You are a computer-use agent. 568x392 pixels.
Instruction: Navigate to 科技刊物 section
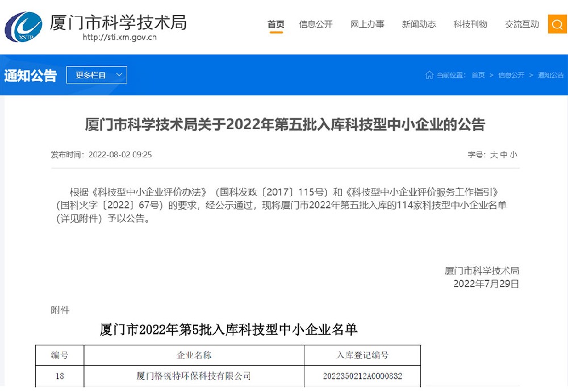[x=470, y=24]
